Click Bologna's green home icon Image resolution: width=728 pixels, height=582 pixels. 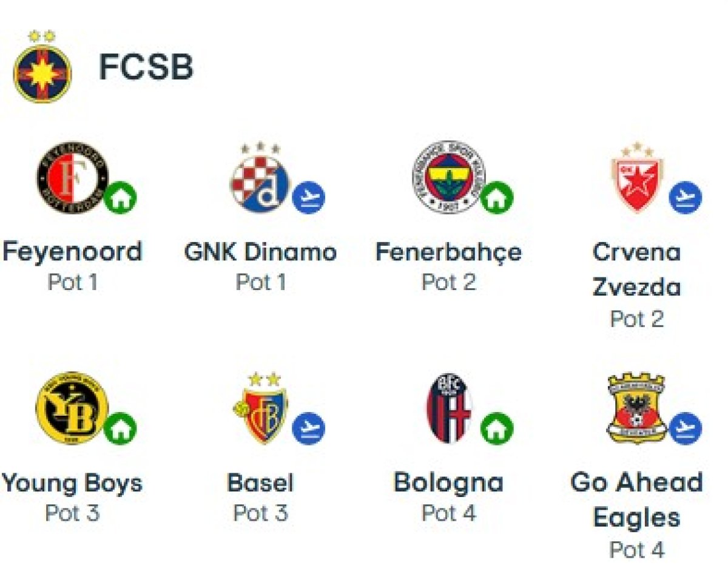click(497, 429)
